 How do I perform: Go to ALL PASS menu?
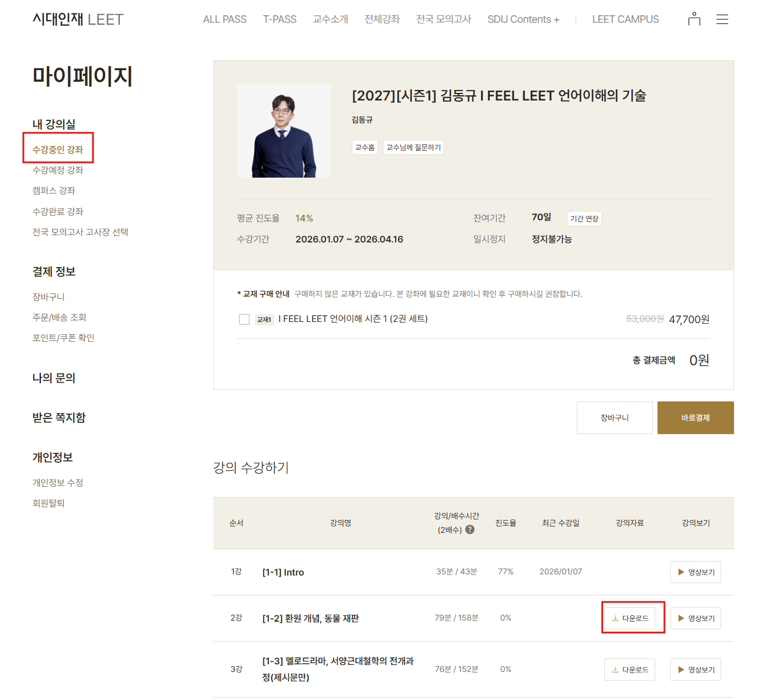[224, 19]
